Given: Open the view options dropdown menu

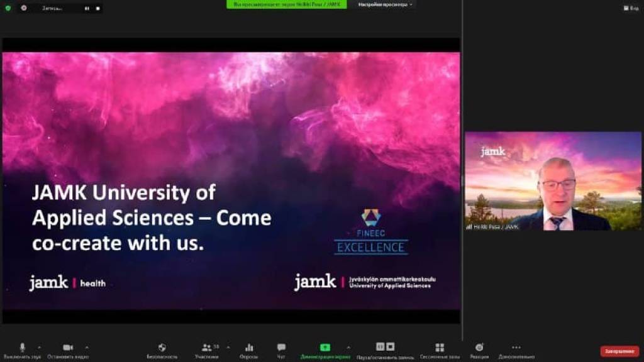Looking at the screenshot, I should click(386, 4).
